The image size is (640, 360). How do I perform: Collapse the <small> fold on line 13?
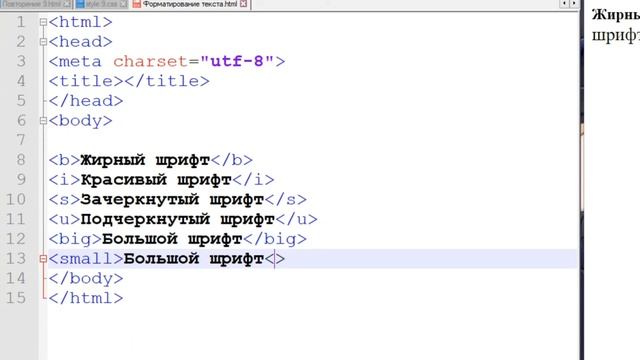(43, 258)
